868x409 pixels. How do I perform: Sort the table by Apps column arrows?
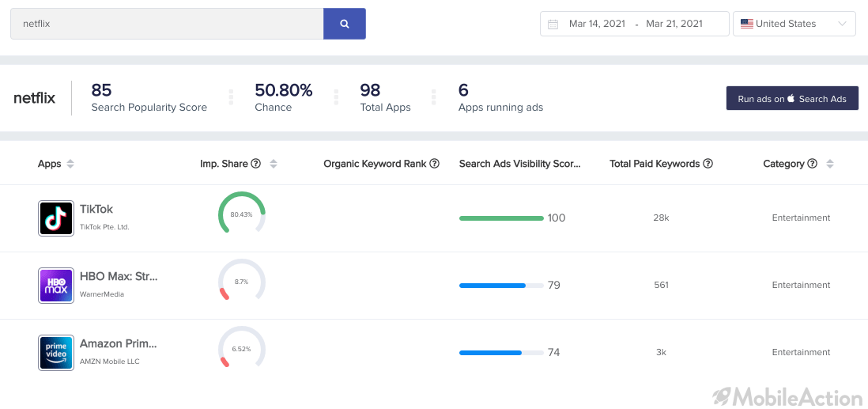pyautogui.click(x=70, y=164)
